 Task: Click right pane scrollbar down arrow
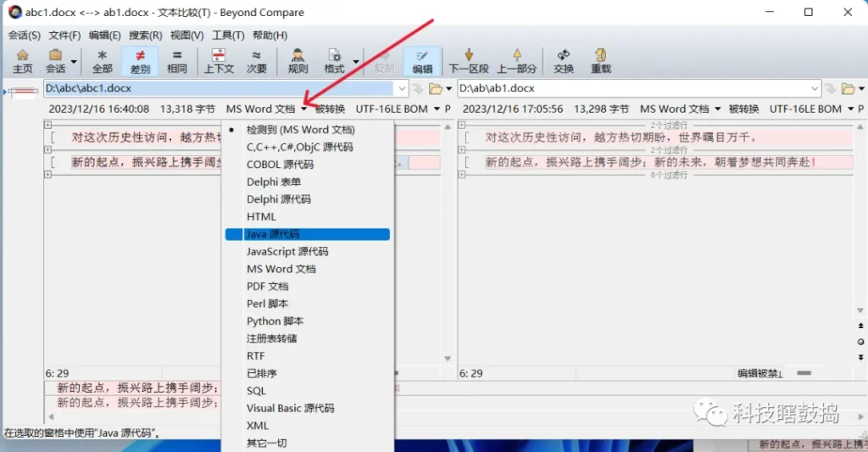coord(860,310)
